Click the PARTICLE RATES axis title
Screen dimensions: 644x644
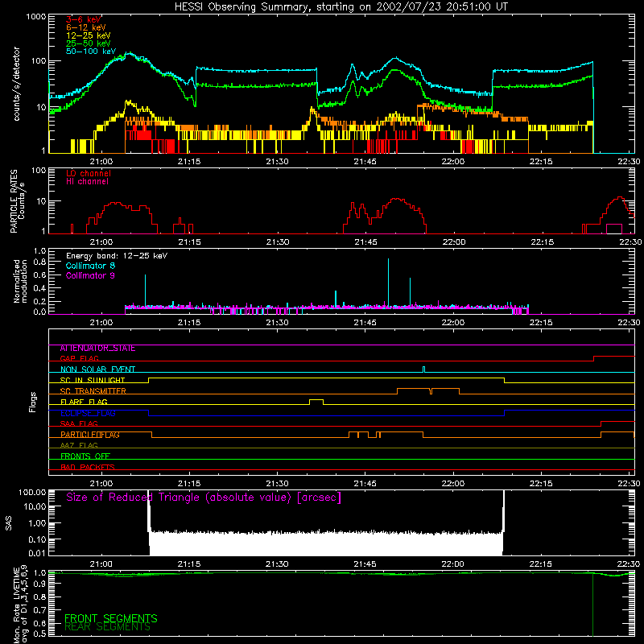coord(17,201)
